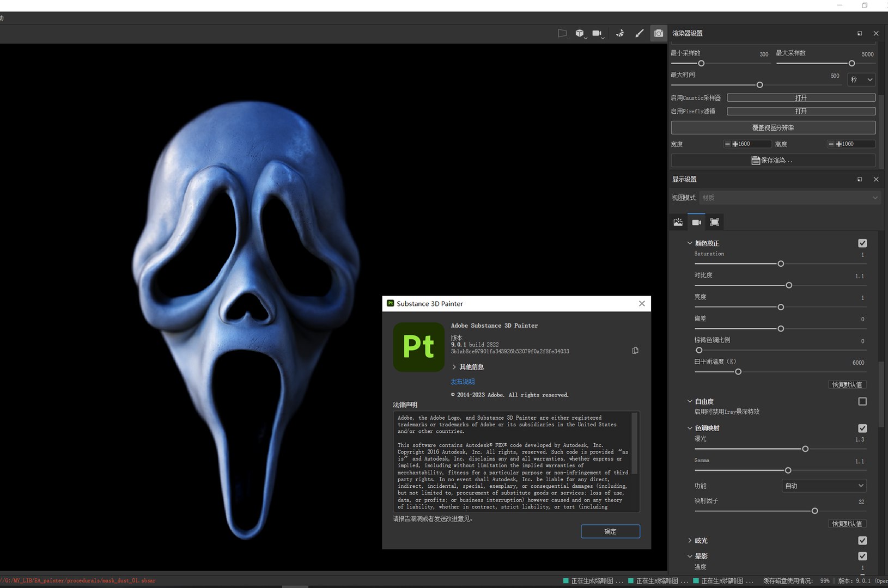Viewport: 888px width, 588px height.
Task: Adjust the Saturation slider handle
Action: (781, 264)
